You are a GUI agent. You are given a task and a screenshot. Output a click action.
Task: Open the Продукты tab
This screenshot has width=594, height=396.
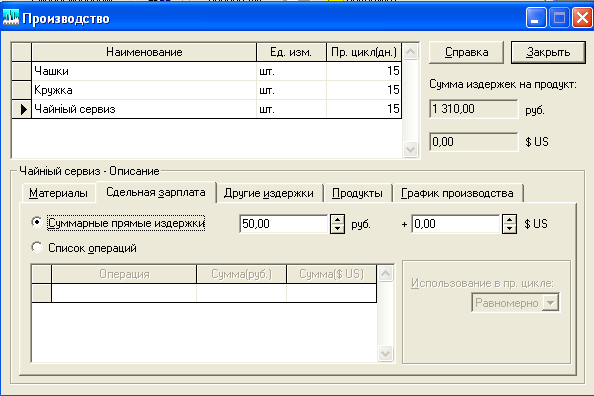[x=357, y=193]
